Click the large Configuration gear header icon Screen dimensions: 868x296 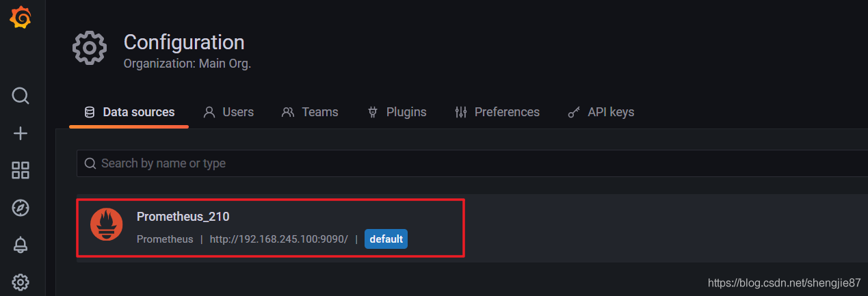90,49
